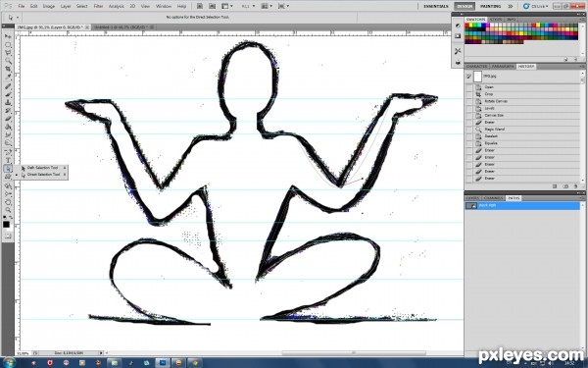Switch to the Layers tab

tap(472, 198)
